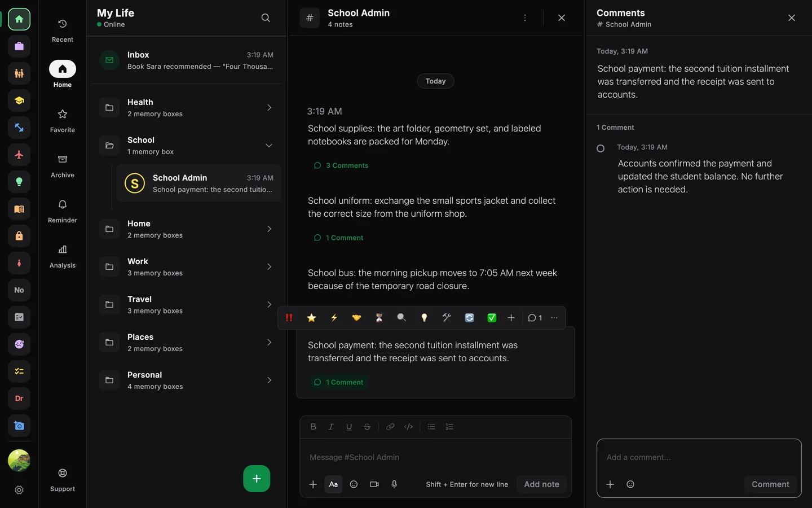React with the refresh arrows emoji
The image size is (812, 508).
pyautogui.click(x=469, y=318)
